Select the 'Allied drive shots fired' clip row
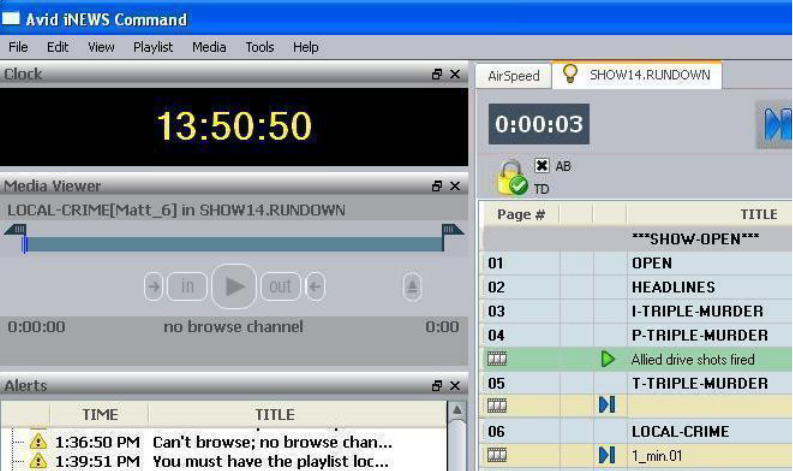Image resolution: width=793 pixels, height=471 pixels. 636,359
